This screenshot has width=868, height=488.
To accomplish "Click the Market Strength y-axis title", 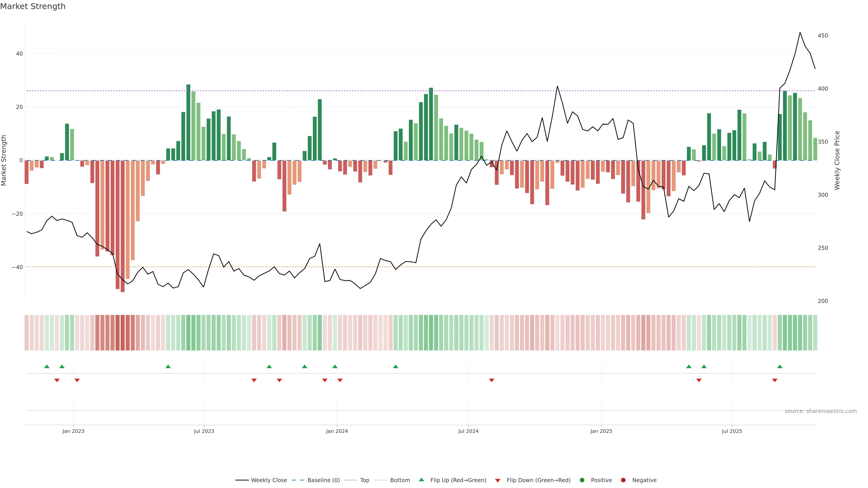I will 4,160.
